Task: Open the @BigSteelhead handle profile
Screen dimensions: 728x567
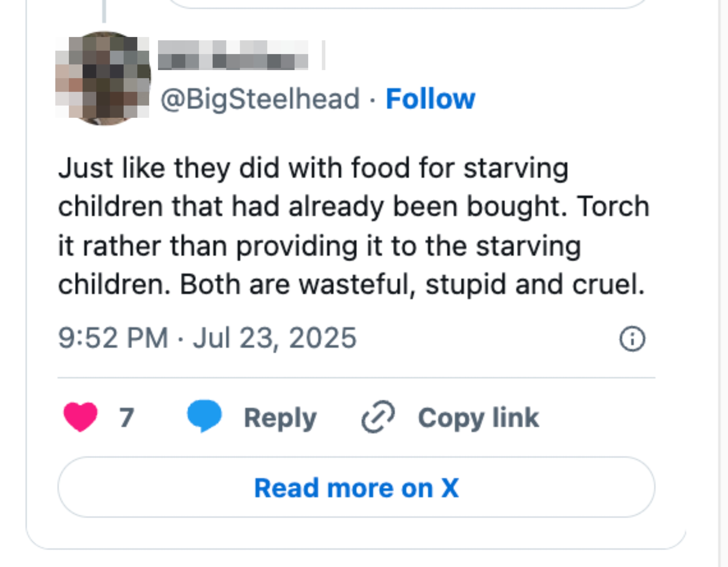Action: [260, 99]
